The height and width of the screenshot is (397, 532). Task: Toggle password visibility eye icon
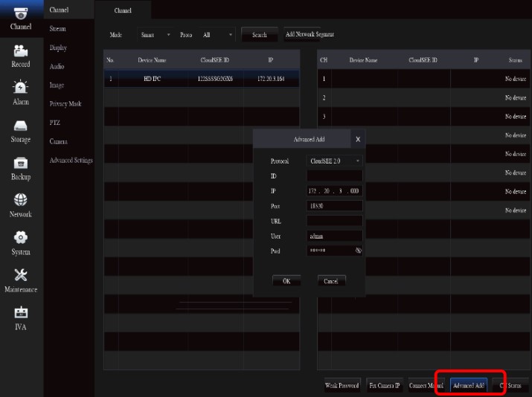pyautogui.click(x=358, y=251)
